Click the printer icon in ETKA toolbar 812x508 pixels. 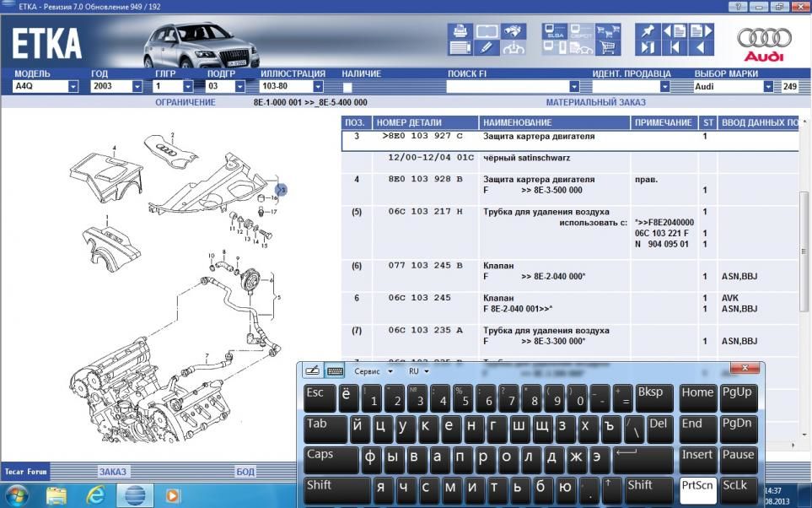click(460, 31)
